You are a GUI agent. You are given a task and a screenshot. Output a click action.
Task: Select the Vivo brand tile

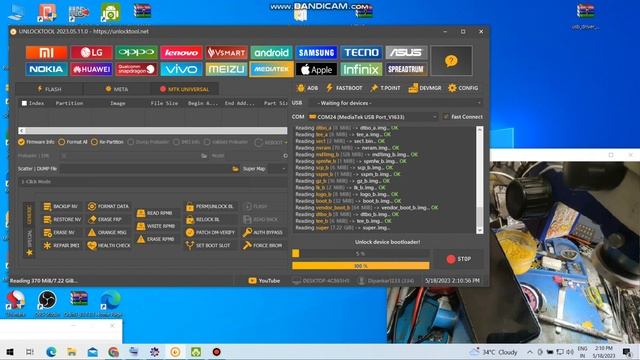click(181, 69)
